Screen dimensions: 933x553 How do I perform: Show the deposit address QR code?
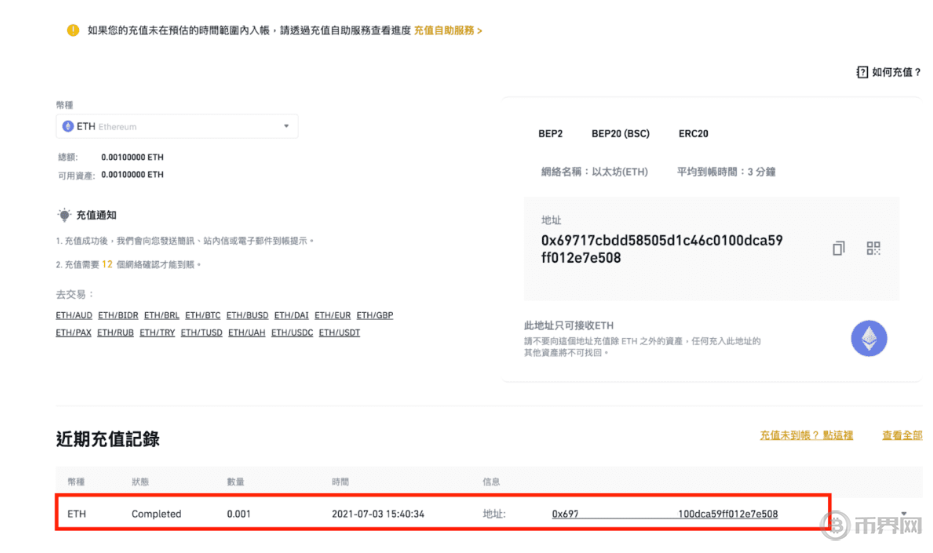872,249
